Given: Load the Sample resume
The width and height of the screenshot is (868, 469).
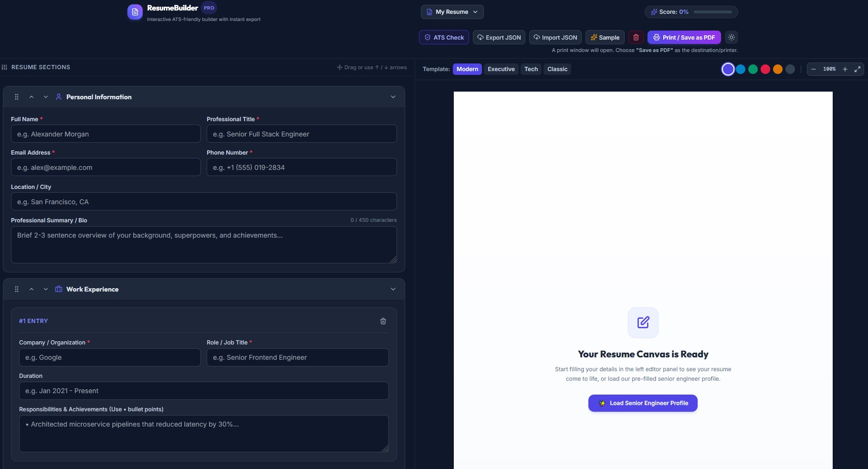Looking at the screenshot, I should click(x=605, y=37).
